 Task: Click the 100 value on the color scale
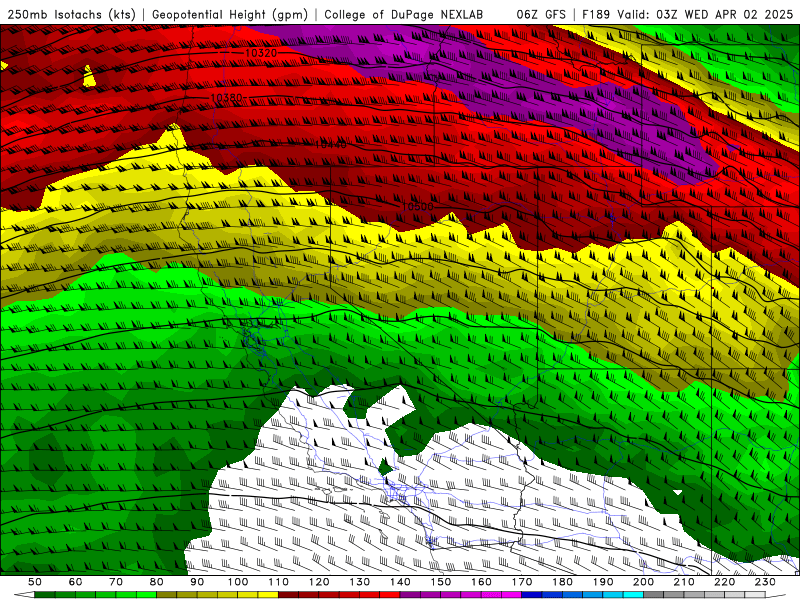pyautogui.click(x=238, y=582)
